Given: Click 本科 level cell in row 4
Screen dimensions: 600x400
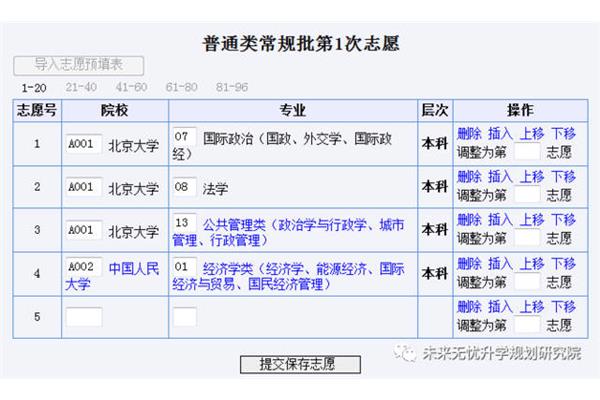Looking at the screenshot, I should tap(435, 273).
